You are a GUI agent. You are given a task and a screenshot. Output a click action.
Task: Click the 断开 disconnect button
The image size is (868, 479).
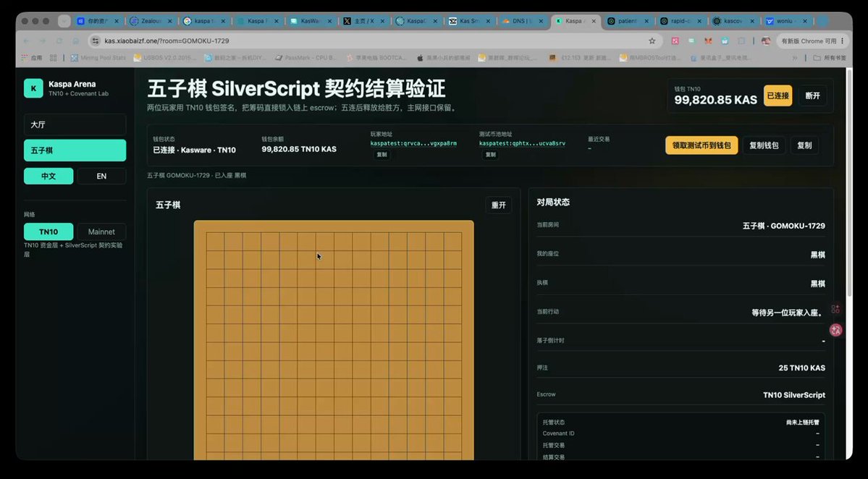pyautogui.click(x=813, y=96)
